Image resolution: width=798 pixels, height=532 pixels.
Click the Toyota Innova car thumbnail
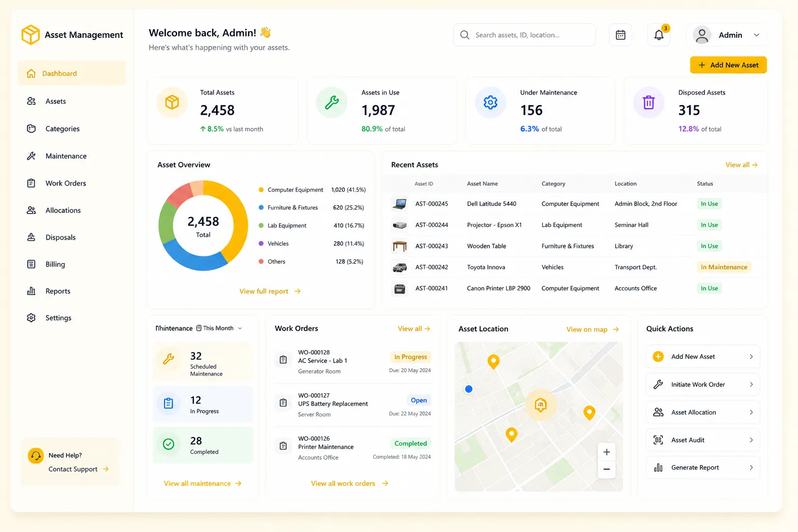point(400,267)
